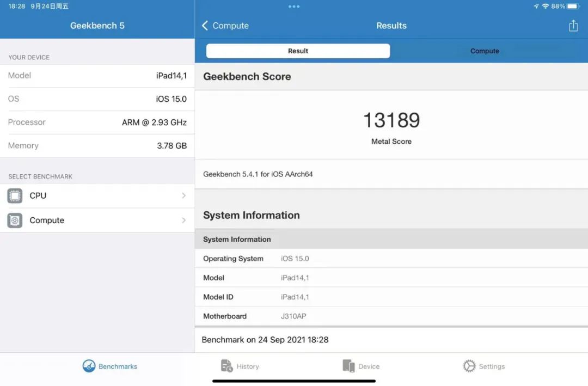The image size is (588, 386).
Task: Expand the CPU benchmark row
Action: click(98, 195)
